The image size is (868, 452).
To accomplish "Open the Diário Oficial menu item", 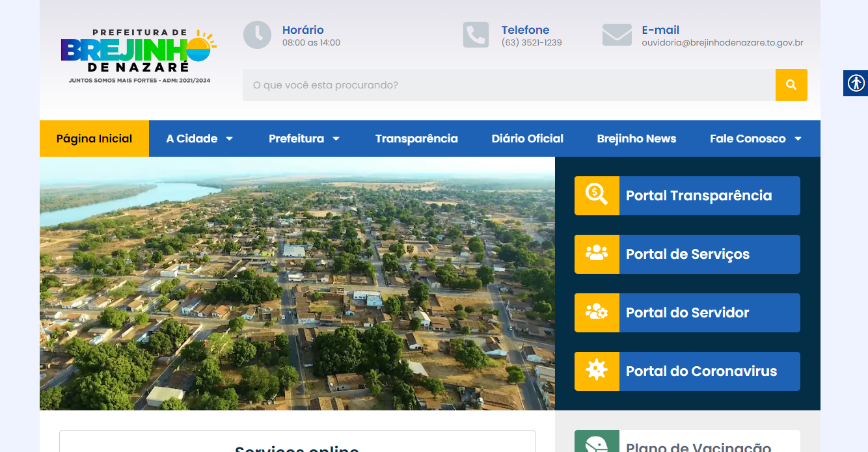I will [528, 139].
